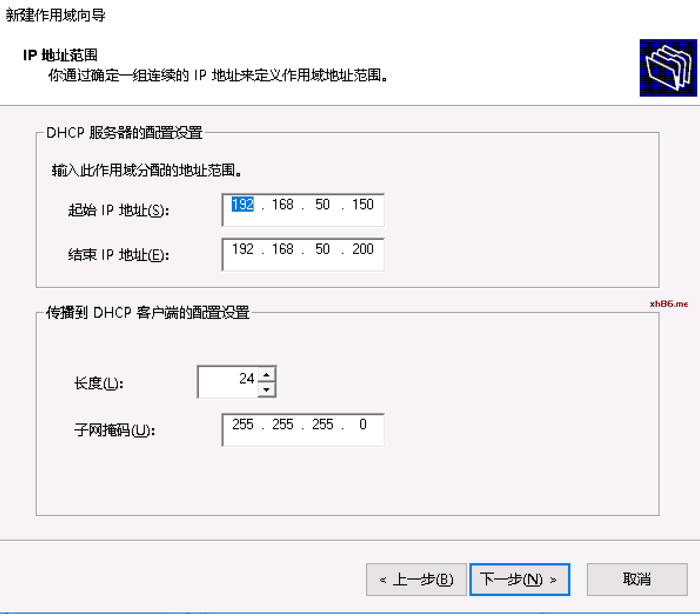The height and width of the screenshot is (614, 700).
Task: Click last octet 0 of subnet mask
Action: [x=363, y=424]
